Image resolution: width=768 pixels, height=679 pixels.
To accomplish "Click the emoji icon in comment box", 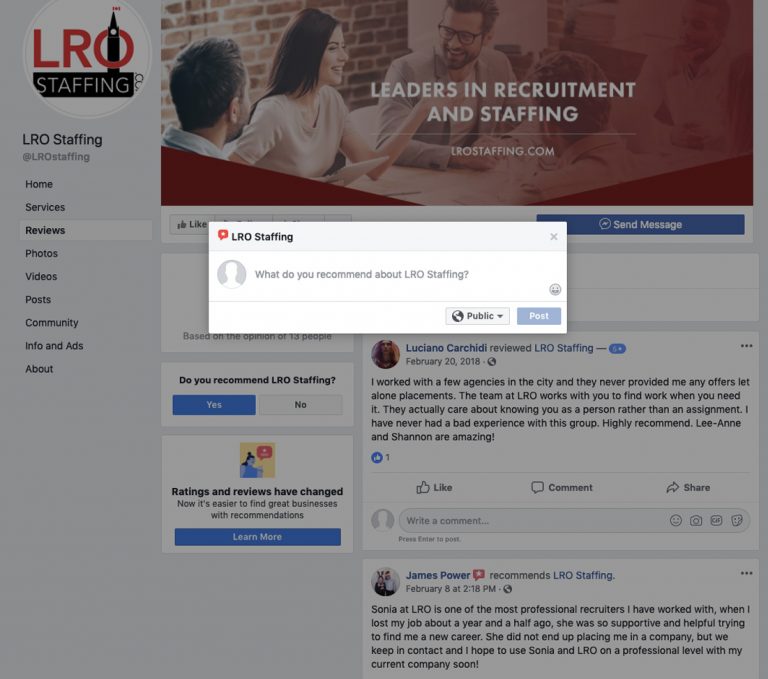I will click(675, 520).
